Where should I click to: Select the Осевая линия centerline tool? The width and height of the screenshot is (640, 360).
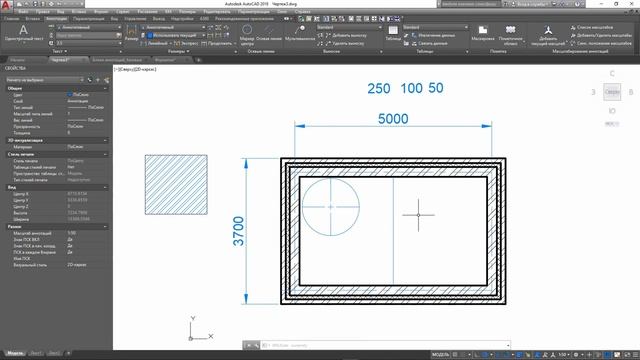(x=269, y=33)
